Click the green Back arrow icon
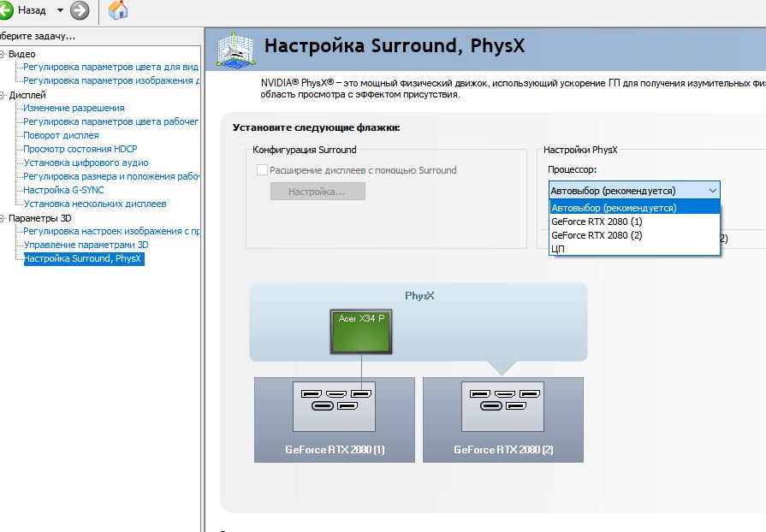The width and height of the screenshot is (766, 532). click(6, 9)
